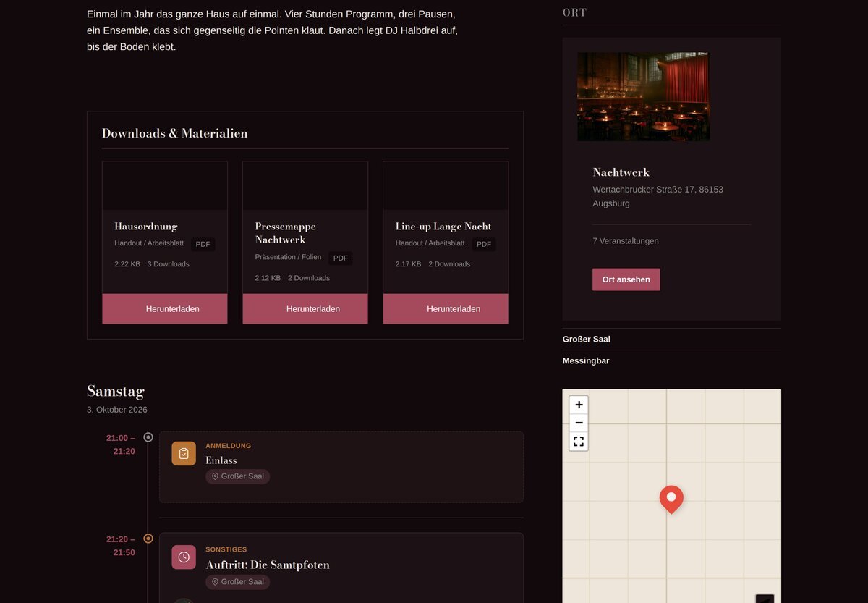Click the SONSTIGES category label

tap(226, 549)
